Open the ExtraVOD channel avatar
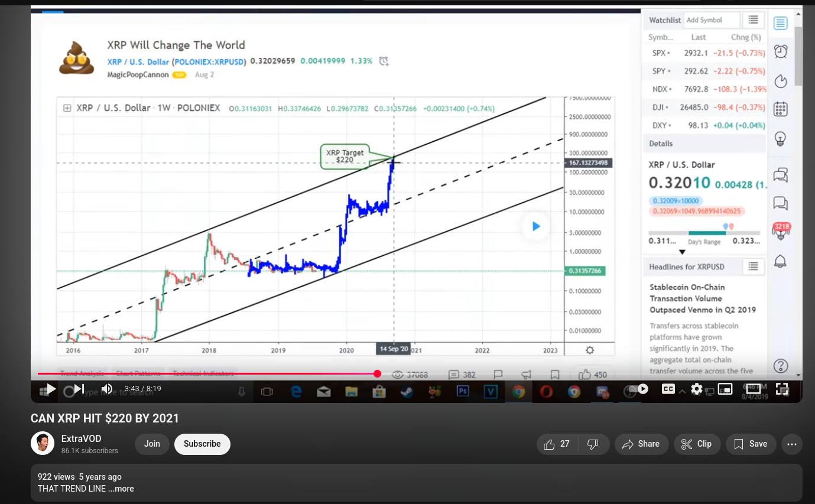The width and height of the screenshot is (815, 504). (43, 443)
